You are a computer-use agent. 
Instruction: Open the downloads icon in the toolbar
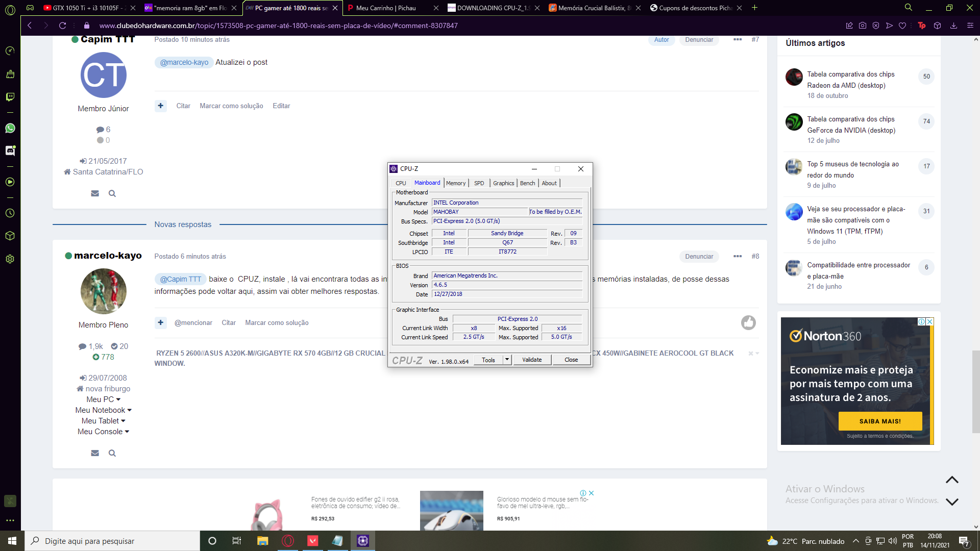pos(953,26)
